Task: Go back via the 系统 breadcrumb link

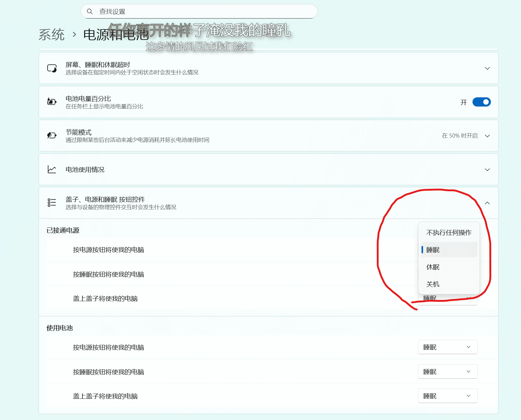Action: pos(52,35)
